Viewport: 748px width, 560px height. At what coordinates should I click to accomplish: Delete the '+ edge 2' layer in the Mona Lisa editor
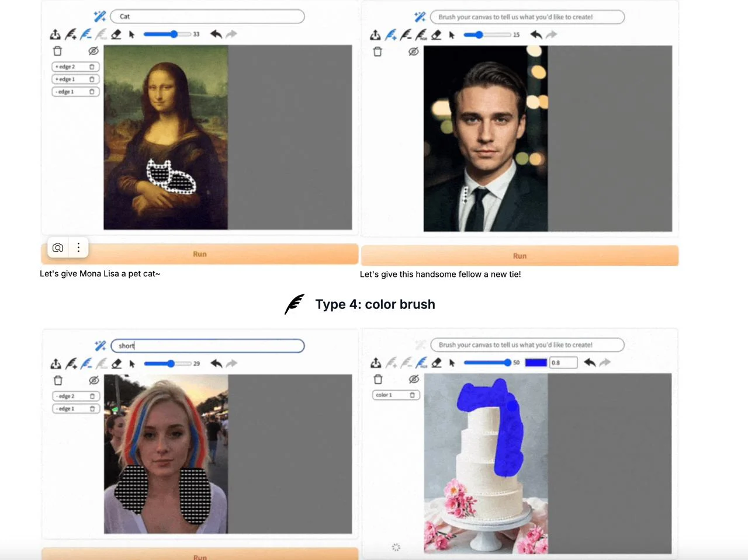tap(92, 67)
